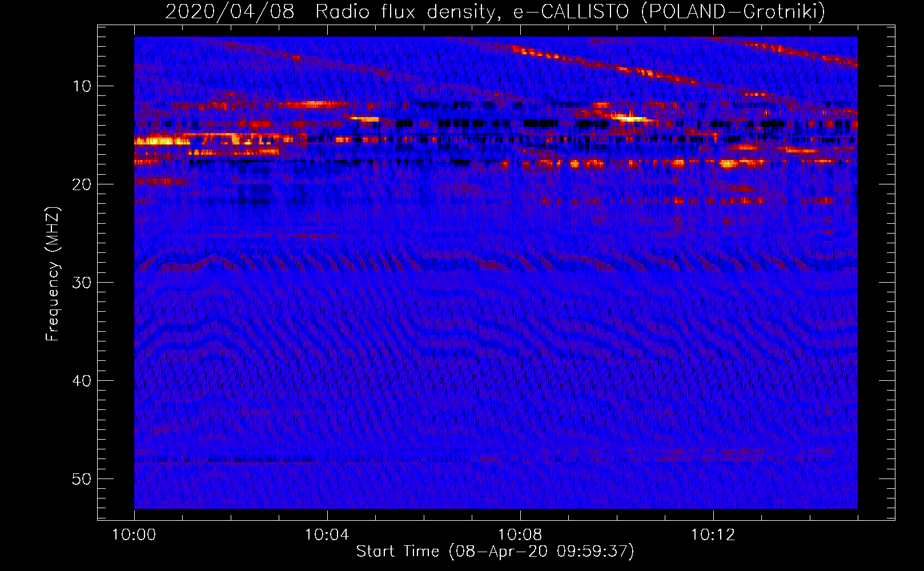Click the time tick label '10:12'
The image size is (924, 571).
[x=713, y=535]
